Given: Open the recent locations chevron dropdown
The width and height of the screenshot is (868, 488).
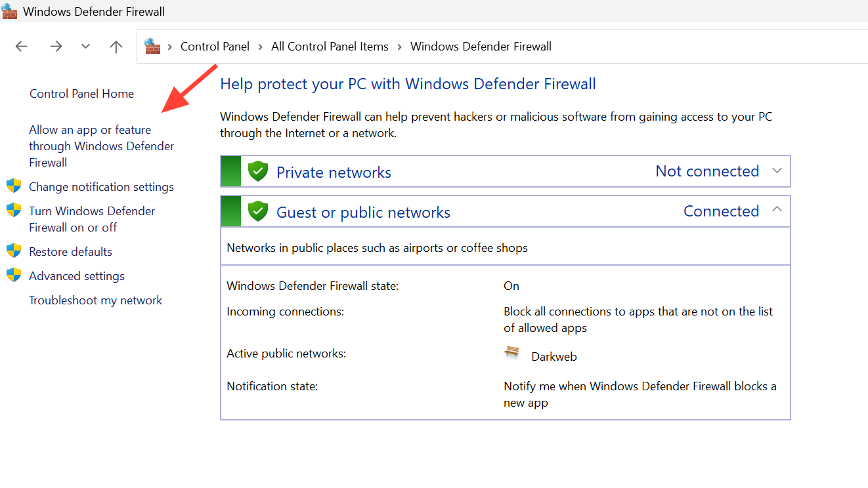Looking at the screenshot, I should tap(85, 47).
